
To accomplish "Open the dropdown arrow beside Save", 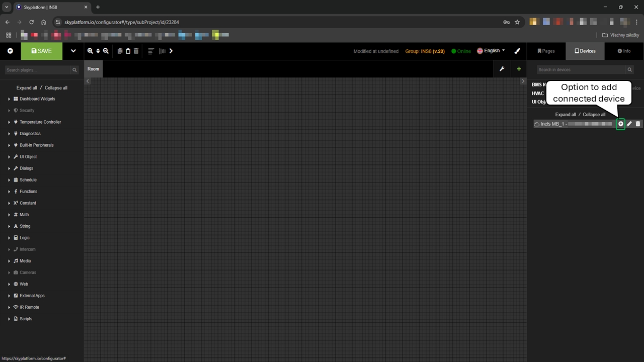I will (x=73, y=51).
